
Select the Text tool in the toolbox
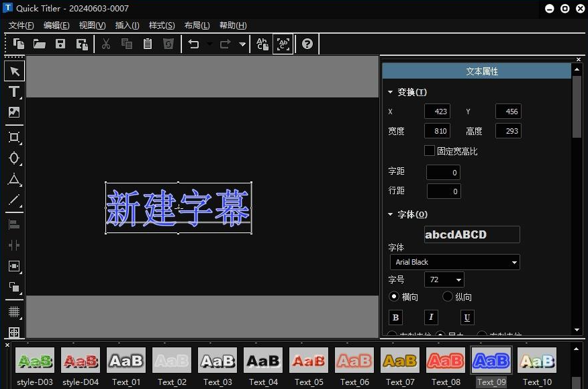pyautogui.click(x=14, y=91)
